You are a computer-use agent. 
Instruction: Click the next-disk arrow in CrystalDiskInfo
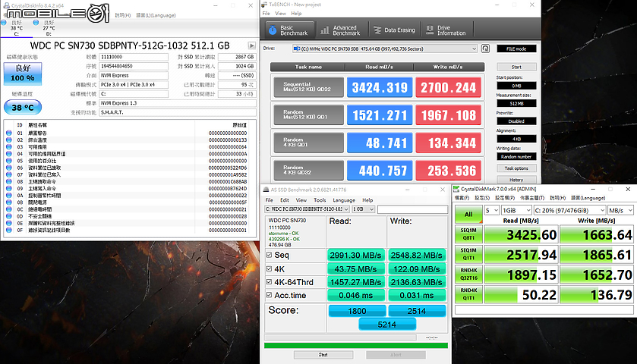click(x=252, y=45)
